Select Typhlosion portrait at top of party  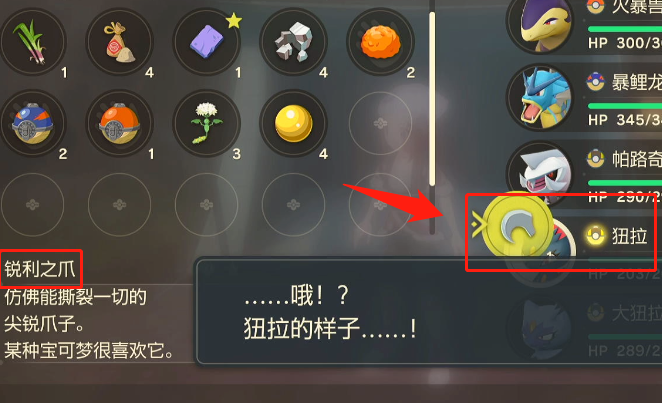point(541,24)
